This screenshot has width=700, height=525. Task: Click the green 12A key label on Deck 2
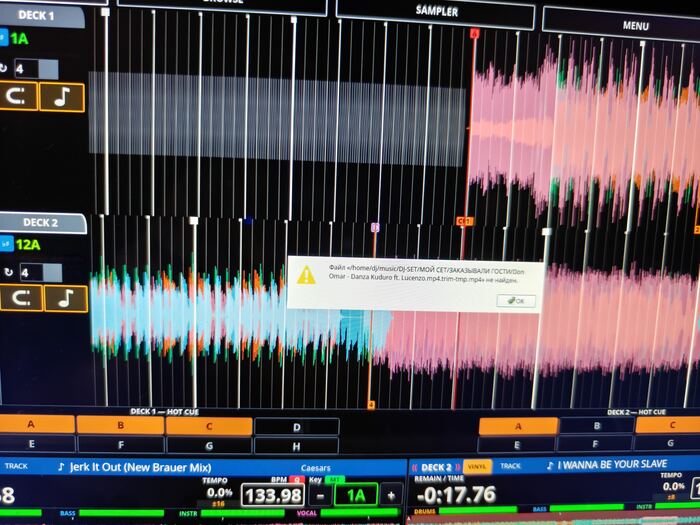coord(28,245)
